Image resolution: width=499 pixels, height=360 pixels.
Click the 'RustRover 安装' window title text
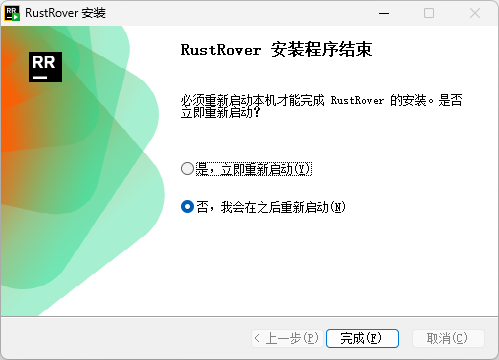point(65,13)
